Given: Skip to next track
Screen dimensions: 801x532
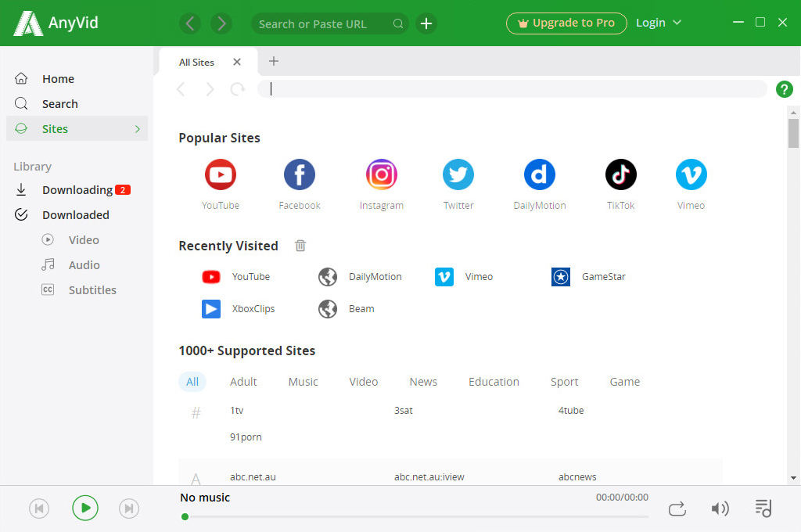Looking at the screenshot, I should 129,509.
